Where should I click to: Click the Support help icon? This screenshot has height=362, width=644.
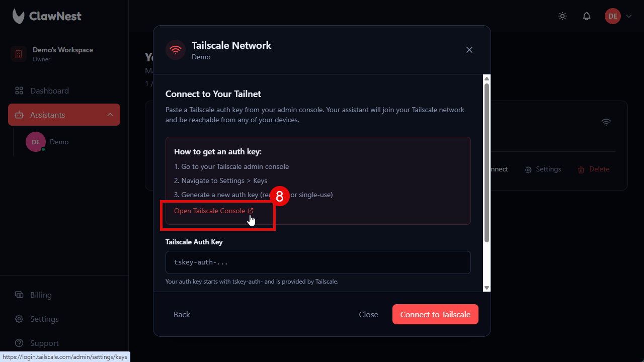point(19,343)
